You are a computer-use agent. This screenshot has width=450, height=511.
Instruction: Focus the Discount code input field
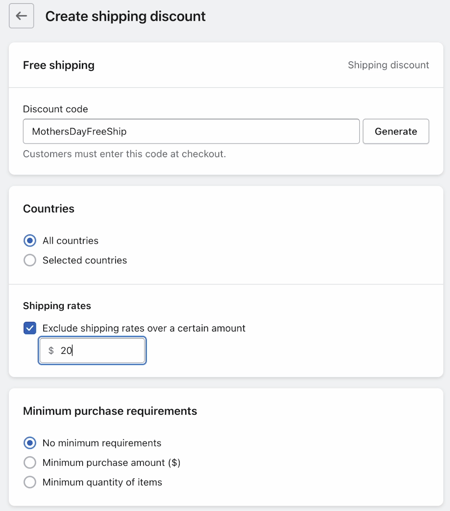191,131
